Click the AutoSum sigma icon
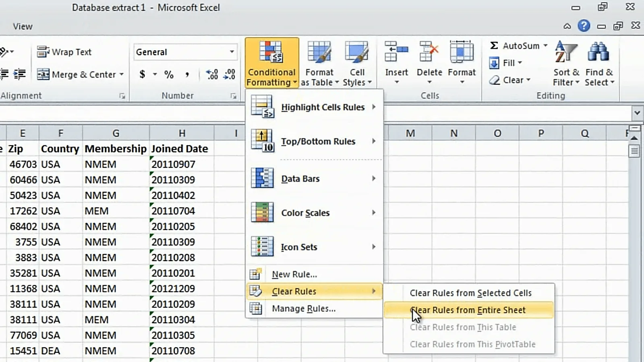The image size is (644, 362). [x=494, y=45]
